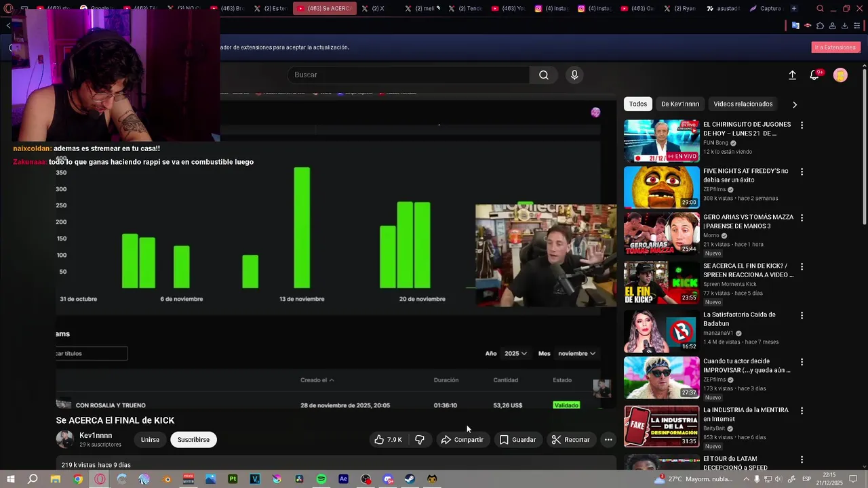Click the weather widget 27°C in taskbar
Screen dimensions: 868x488
coord(694,479)
